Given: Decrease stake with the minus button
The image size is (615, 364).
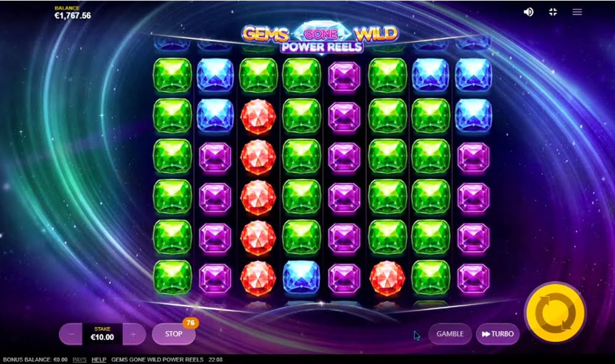Looking at the screenshot, I should click(x=71, y=334).
